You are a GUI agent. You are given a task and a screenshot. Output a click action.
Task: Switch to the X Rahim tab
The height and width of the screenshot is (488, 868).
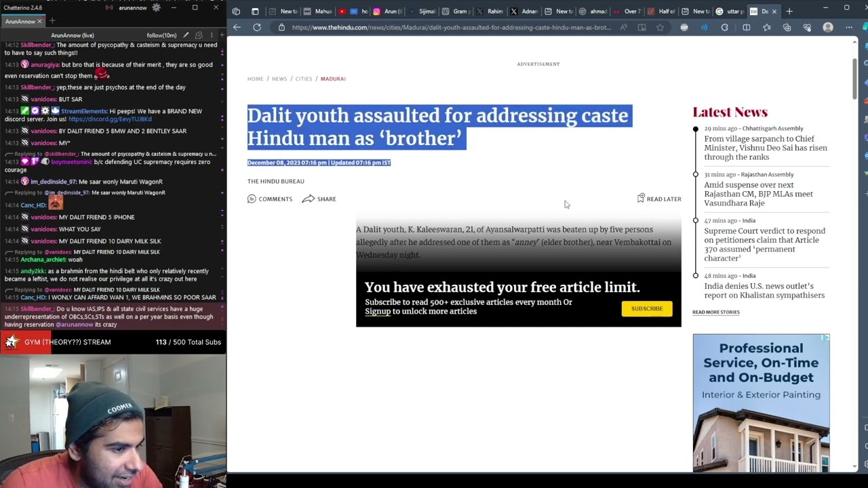click(x=491, y=12)
